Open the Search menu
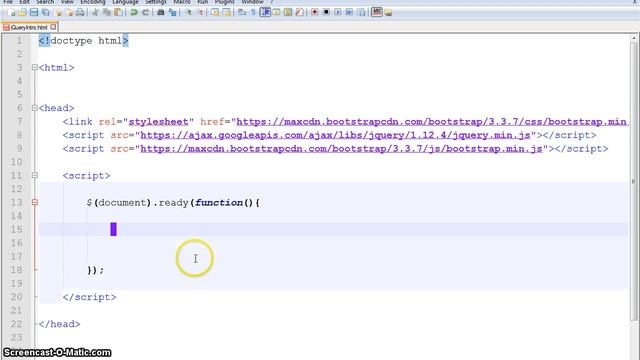Screen dimensions: 640x360 [x=45, y=2]
